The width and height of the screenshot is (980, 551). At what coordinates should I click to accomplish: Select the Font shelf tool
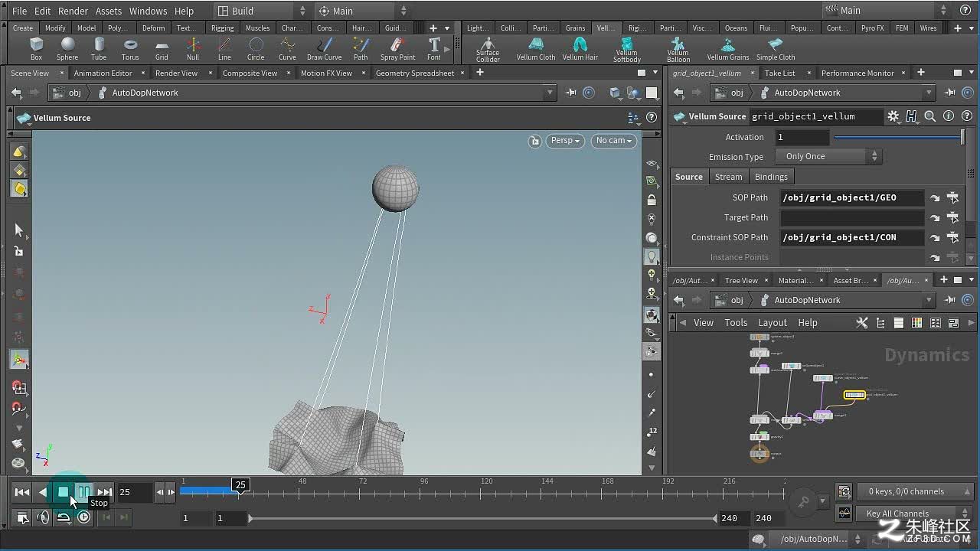(434, 49)
